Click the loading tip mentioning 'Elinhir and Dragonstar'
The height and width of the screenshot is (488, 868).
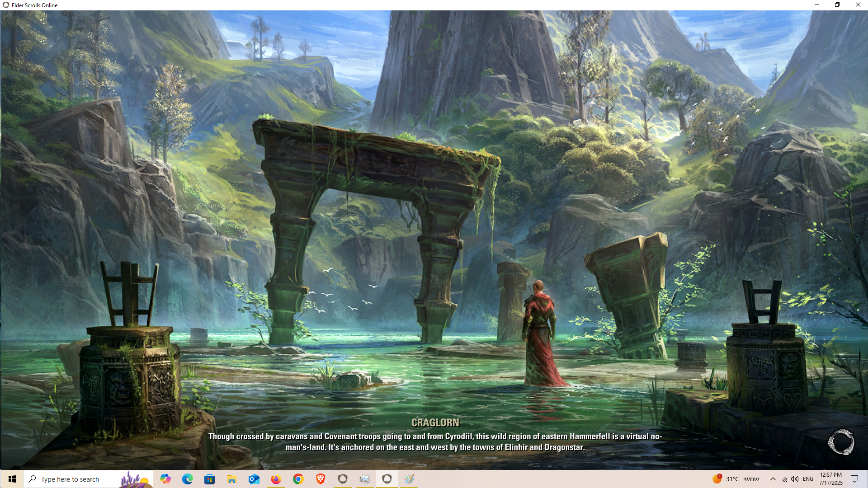coord(435,442)
